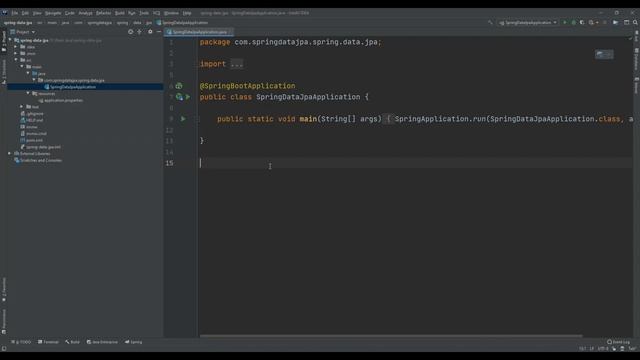Expand the test folder arrow
Image resolution: width=640 pixels, height=360 pixels.
(x=22, y=107)
